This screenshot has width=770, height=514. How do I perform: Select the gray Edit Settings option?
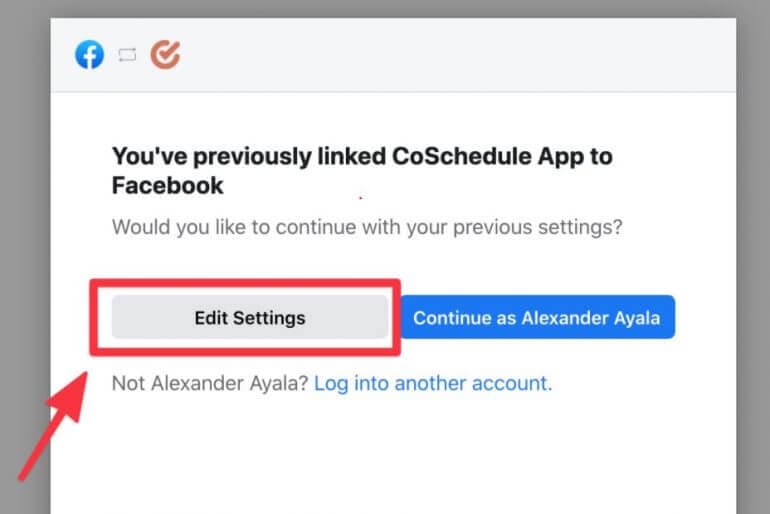(x=250, y=317)
